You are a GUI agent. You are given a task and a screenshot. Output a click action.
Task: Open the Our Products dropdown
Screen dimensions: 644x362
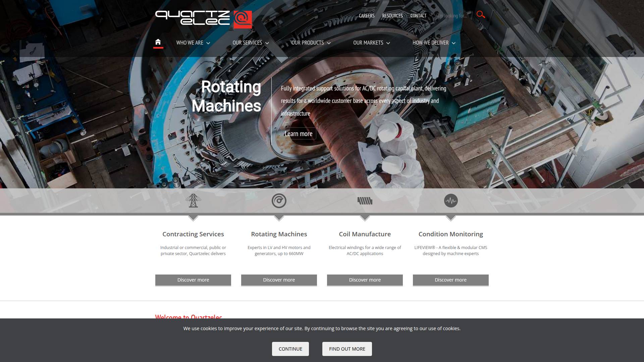point(311,43)
